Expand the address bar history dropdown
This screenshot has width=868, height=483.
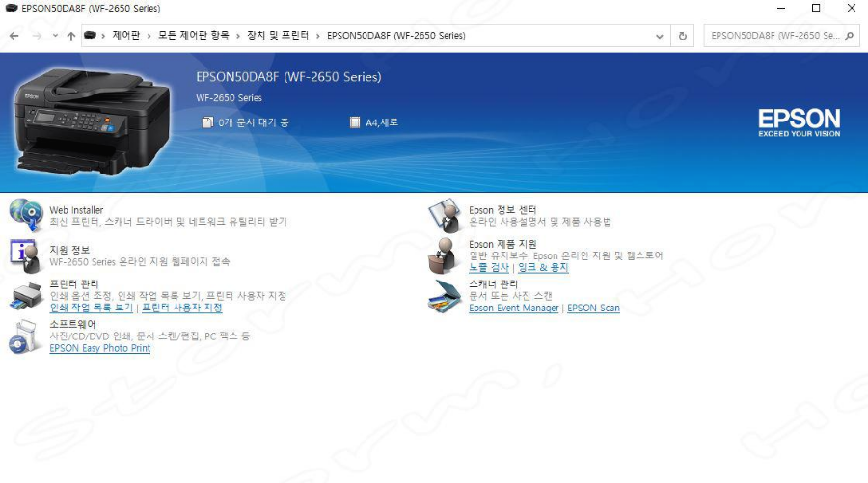point(660,36)
